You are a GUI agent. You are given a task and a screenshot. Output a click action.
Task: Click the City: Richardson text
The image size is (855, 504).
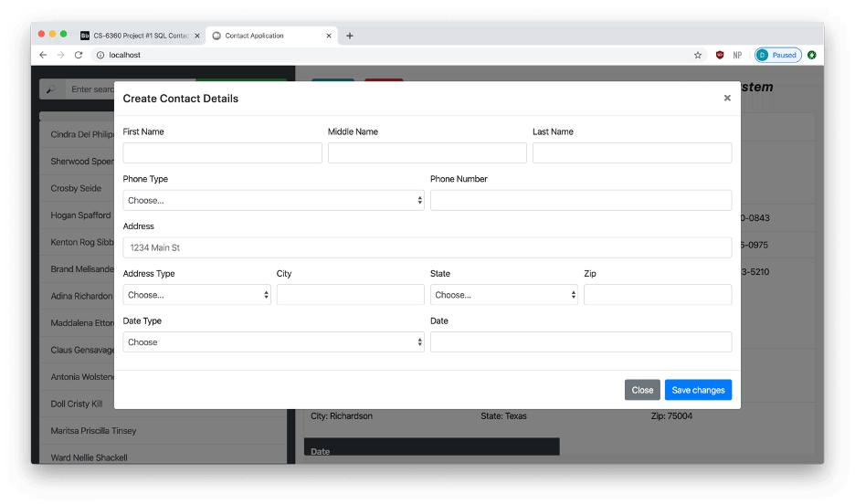coord(342,416)
